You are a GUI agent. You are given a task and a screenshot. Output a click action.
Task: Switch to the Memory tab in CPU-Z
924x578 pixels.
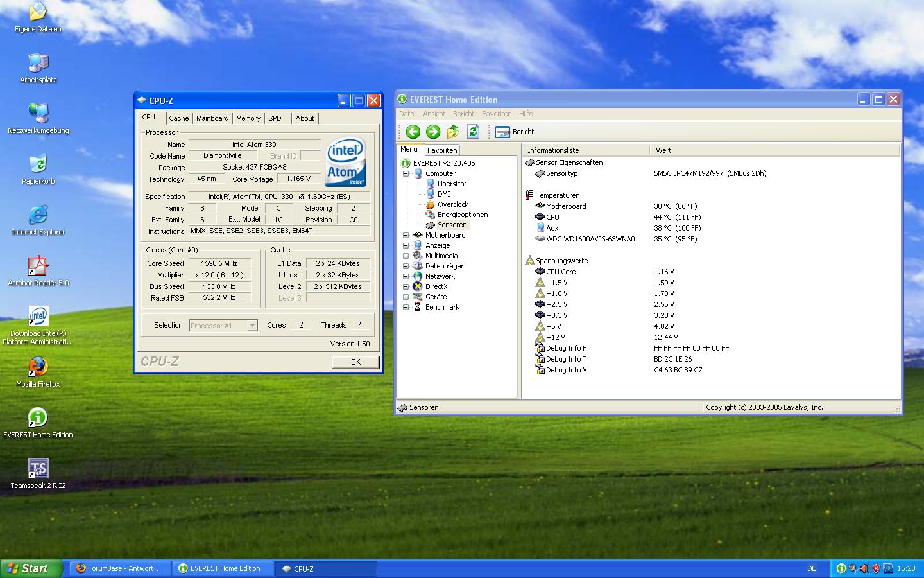pyautogui.click(x=248, y=118)
